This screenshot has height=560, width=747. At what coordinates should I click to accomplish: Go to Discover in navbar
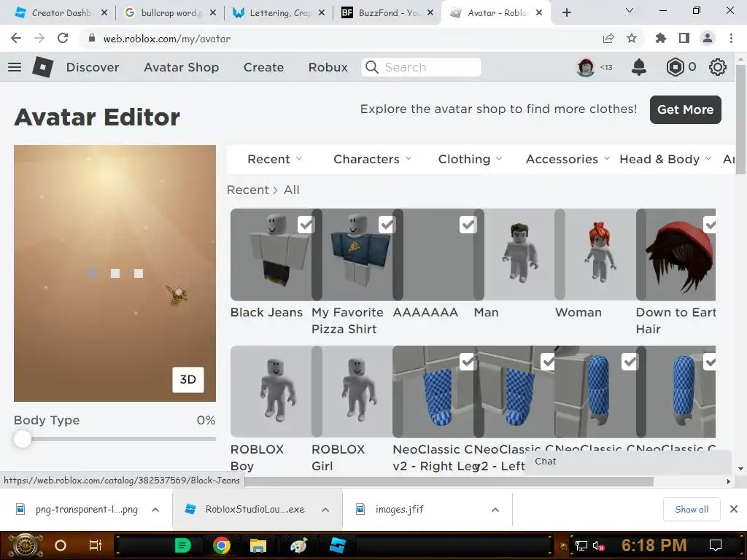point(93,67)
